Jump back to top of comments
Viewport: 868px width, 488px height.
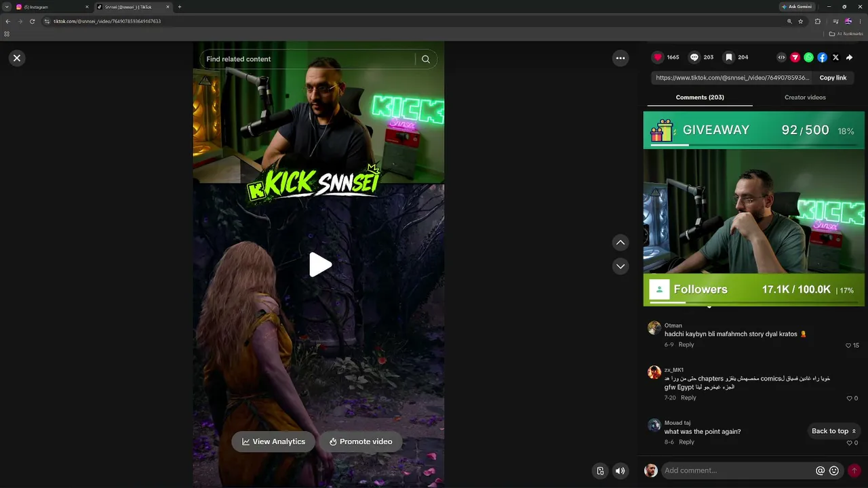pyautogui.click(x=834, y=431)
